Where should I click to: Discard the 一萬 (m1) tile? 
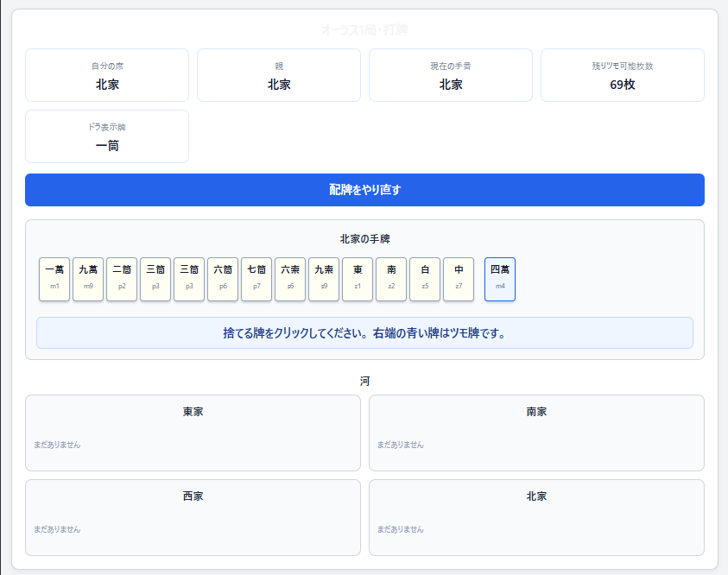[54, 280]
